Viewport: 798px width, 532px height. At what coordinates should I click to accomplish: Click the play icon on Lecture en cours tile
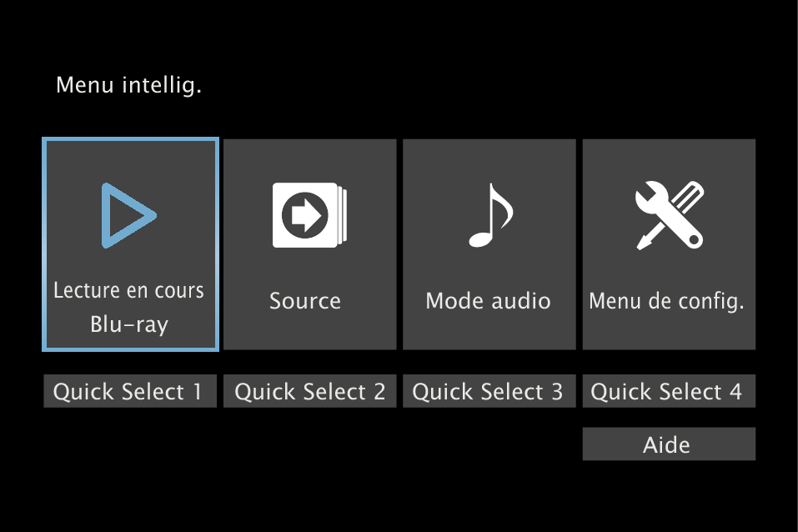click(x=129, y=215)
